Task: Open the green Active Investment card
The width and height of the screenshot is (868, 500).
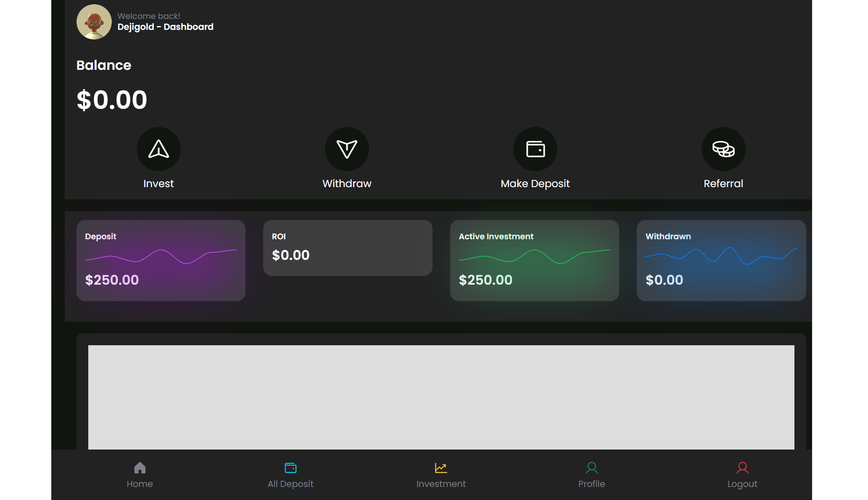Action: click(534, 260)
